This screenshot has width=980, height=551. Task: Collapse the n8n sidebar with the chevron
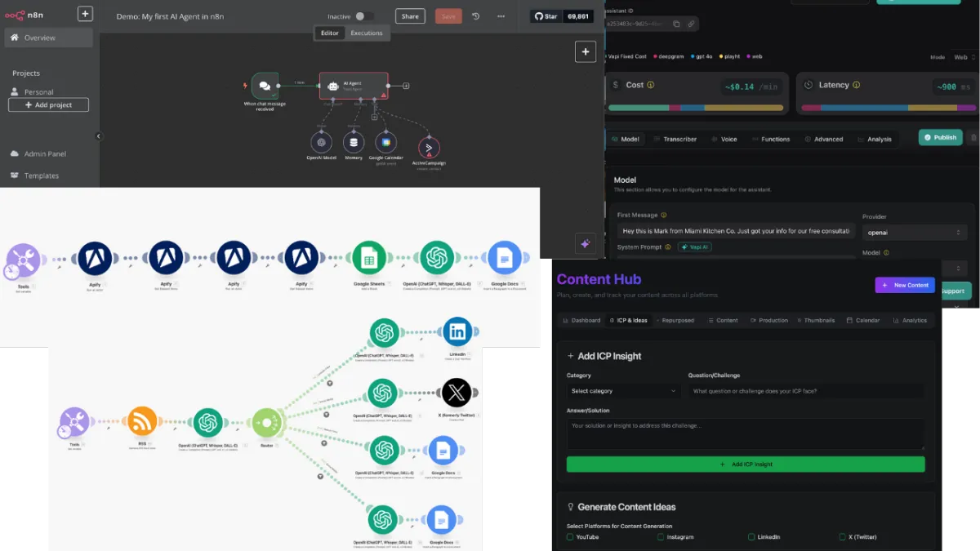[98, 136]
